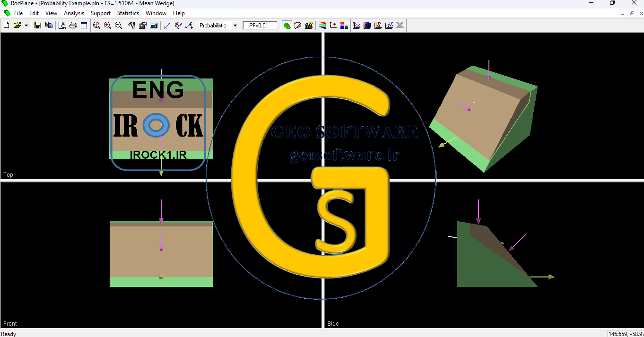Click the RocPlane document icon beside File
The width and height of the screenshot is (644, 337).
(x=7, y=13)
